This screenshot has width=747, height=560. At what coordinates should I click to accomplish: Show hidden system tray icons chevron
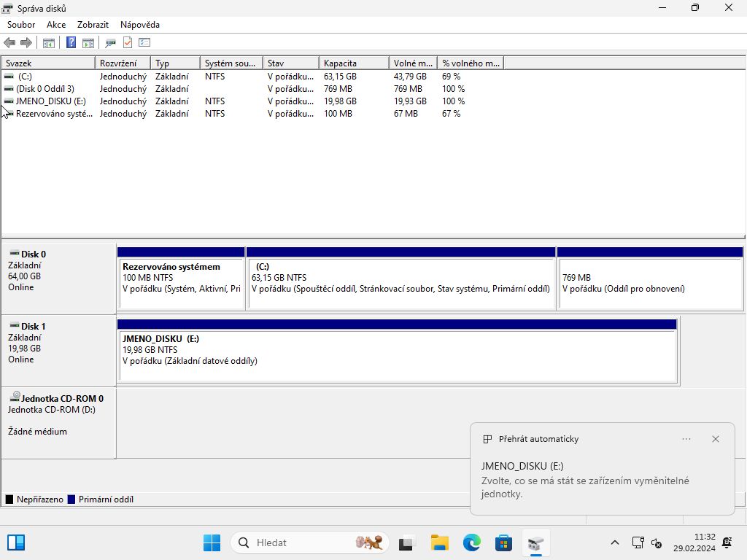point(615,542)
